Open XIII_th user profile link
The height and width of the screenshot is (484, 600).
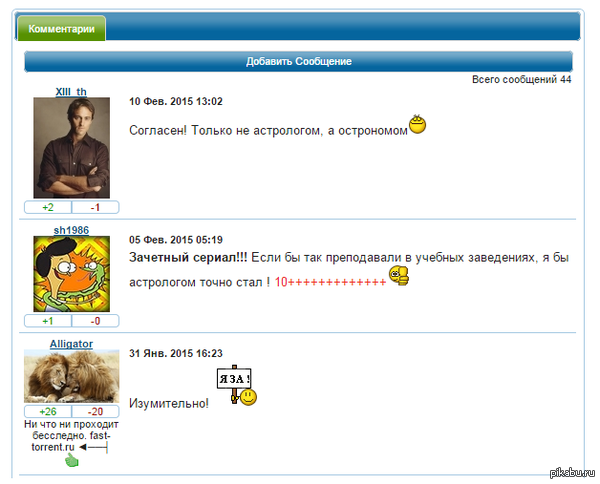point(71,92)
